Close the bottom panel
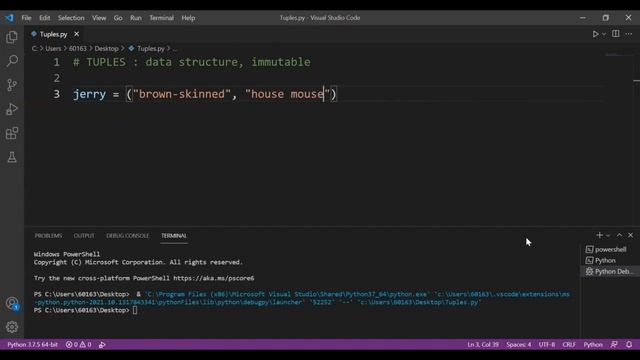Viewport: 640px width, 360px height. pyautogui.click(x=631, y=235)
